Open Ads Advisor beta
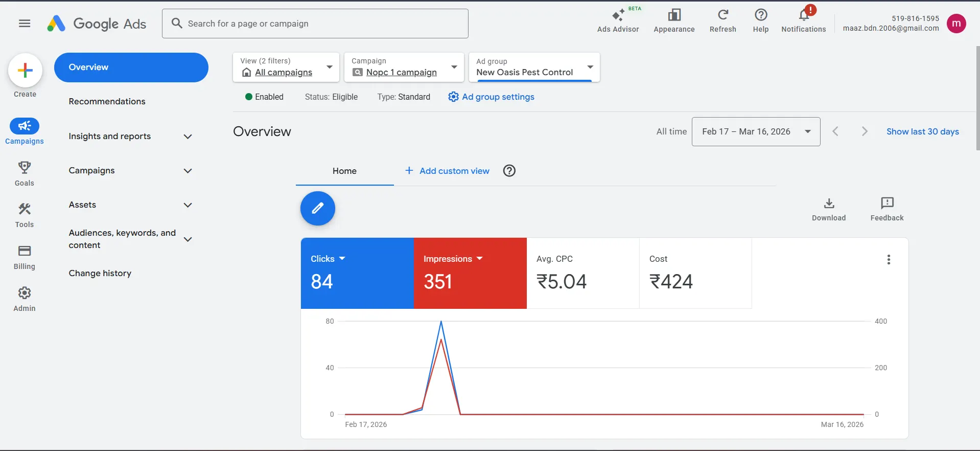 618,21
